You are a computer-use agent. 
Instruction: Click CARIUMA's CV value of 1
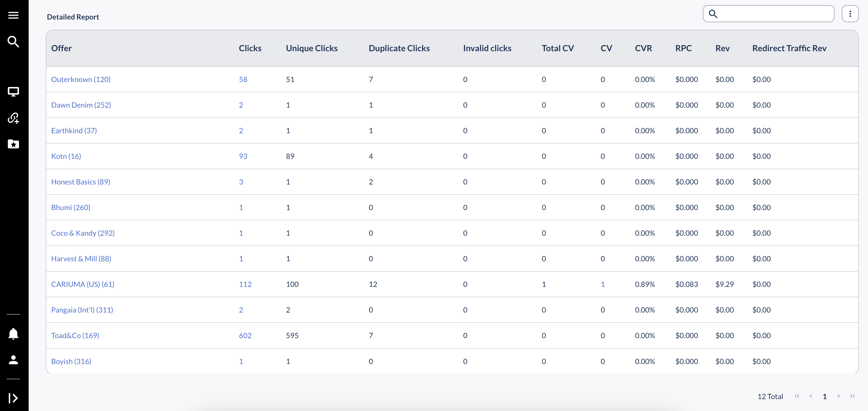(603, 284)
